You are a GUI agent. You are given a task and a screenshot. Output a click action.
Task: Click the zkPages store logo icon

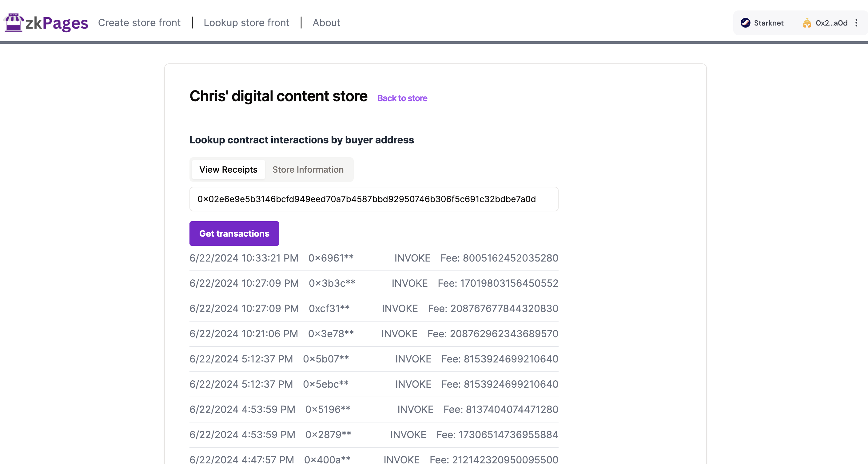coord(14,22)
